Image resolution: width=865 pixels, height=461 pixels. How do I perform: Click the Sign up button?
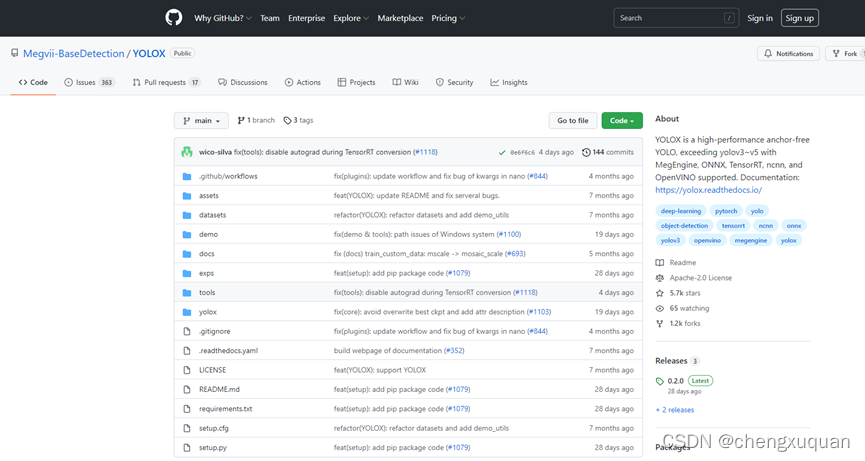tap(799, 18)
